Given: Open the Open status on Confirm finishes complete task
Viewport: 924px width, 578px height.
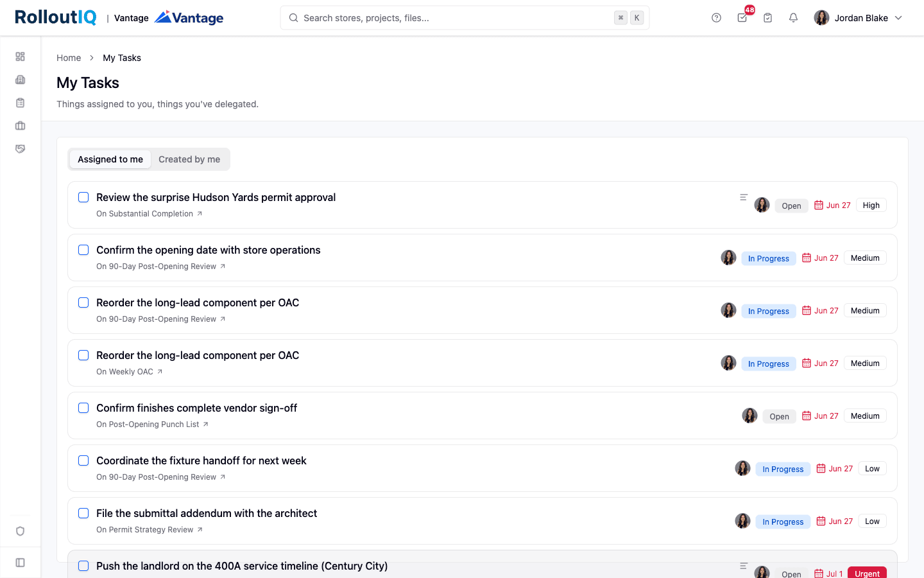Looking at the screenshot, I should coord(779,416).
